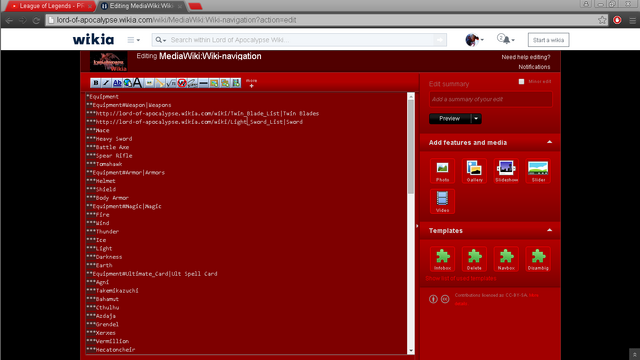Add a Photo from features panel
Screen dimensions: 640x360
pos(442,171)
